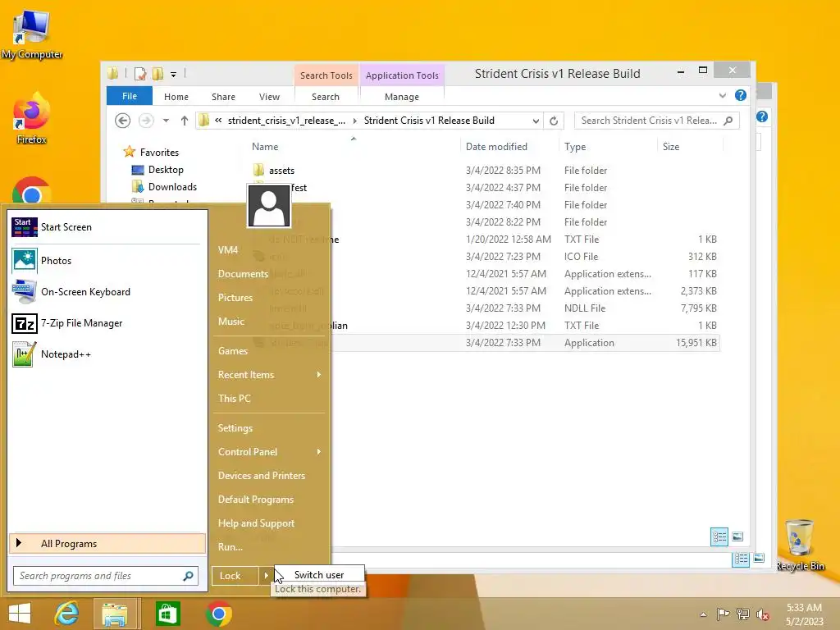
Task: Go up one folder level
Action: [x=185, y=121]
